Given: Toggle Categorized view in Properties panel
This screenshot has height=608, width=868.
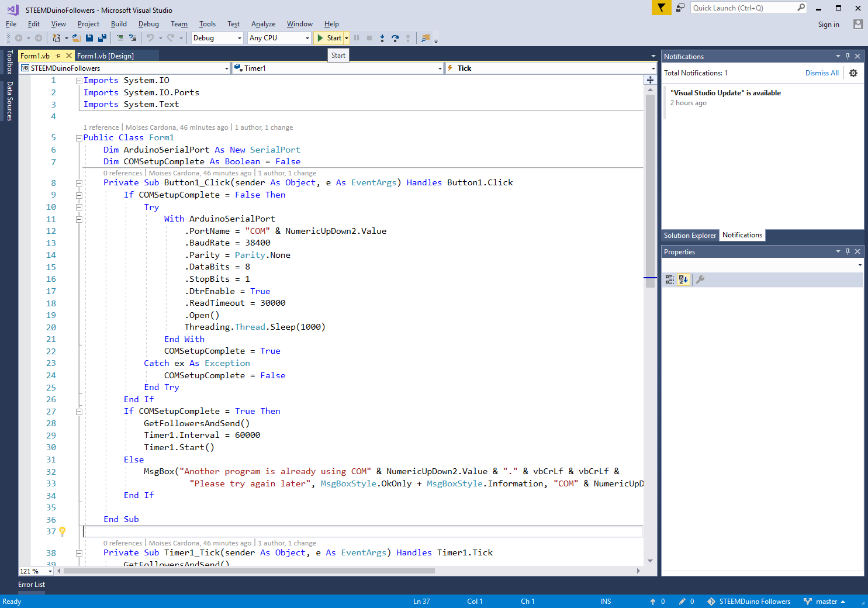Looking at the screenshot, I should [670, 279].
